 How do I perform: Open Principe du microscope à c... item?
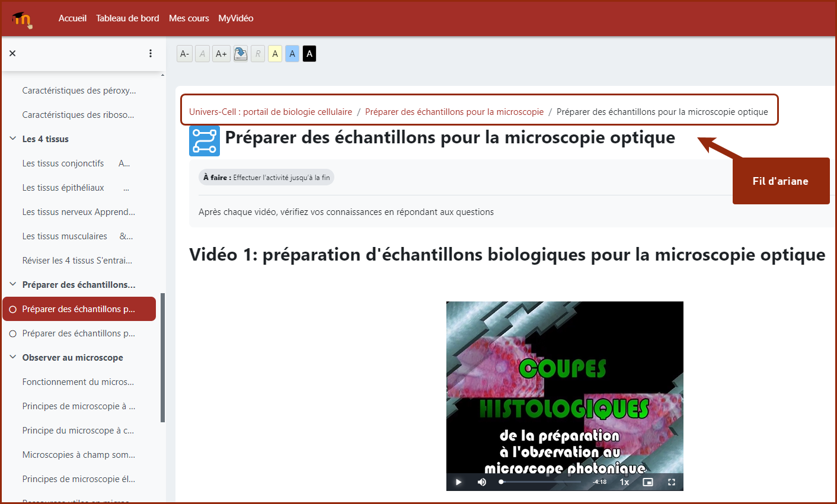point(78,430)
